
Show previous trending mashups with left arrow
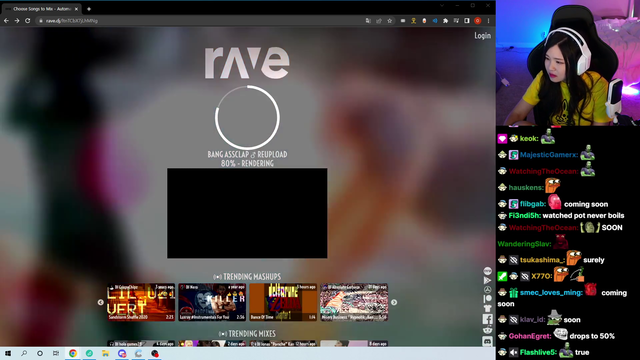tap(100, 302)
